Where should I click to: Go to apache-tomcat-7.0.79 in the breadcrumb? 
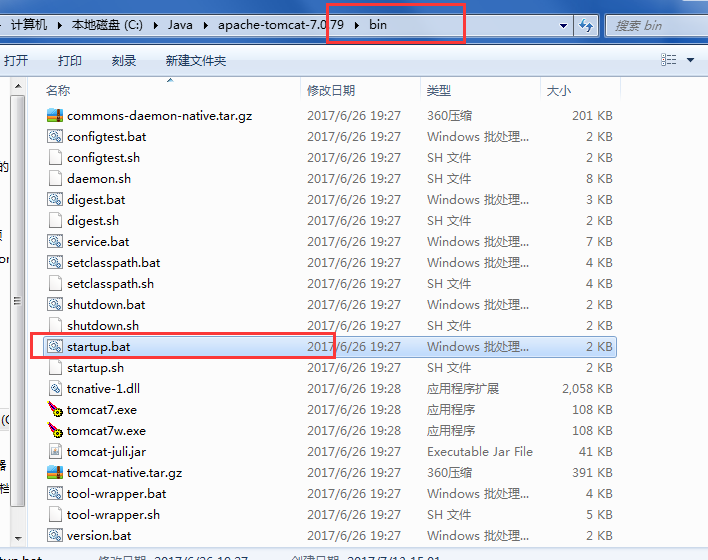coord(281,25)
